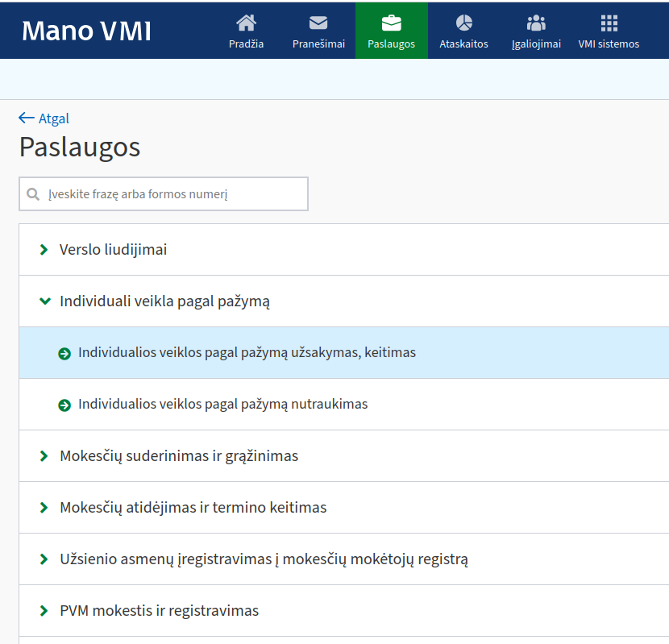Click arrow icon beside pažymą nutraukimas
Viewport: 669px width, 644px height.
[64, 405]
